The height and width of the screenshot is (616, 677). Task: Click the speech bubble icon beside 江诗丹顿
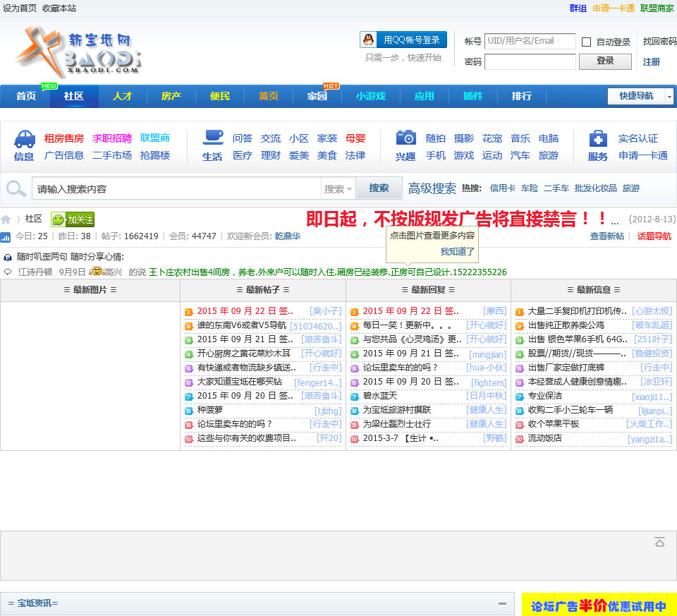click(8, 272)
